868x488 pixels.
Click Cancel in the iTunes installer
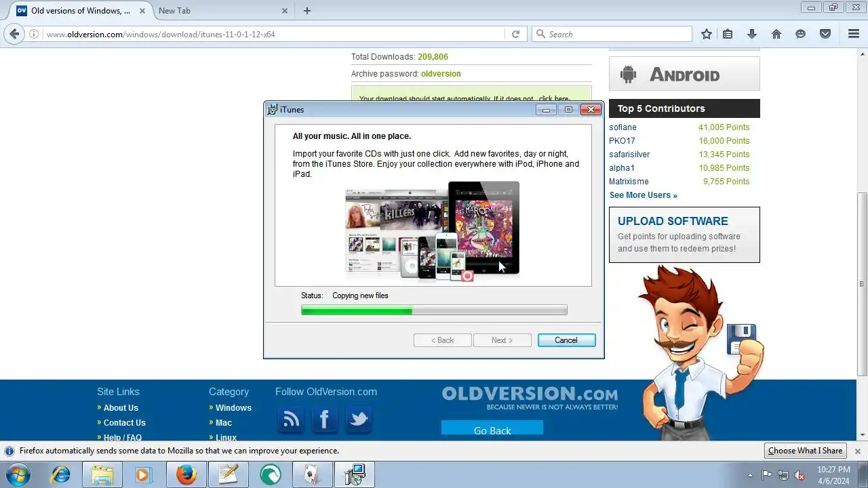pos(566,340)
